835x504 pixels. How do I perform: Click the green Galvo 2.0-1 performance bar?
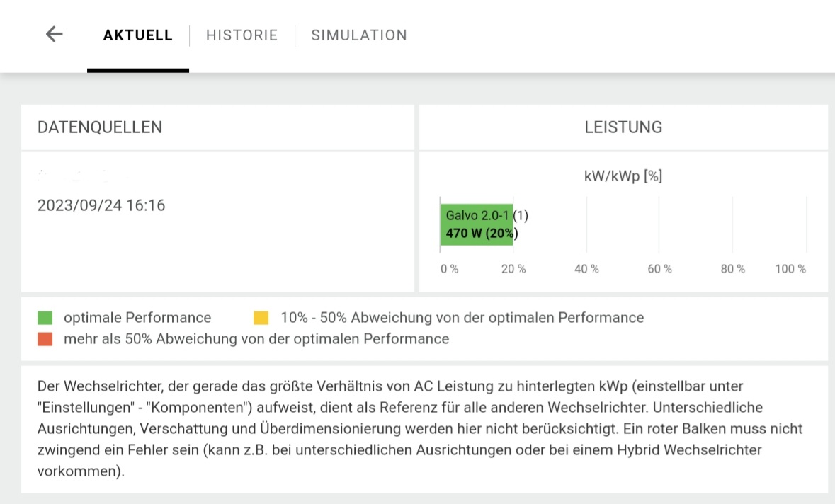tap(477, 224)
